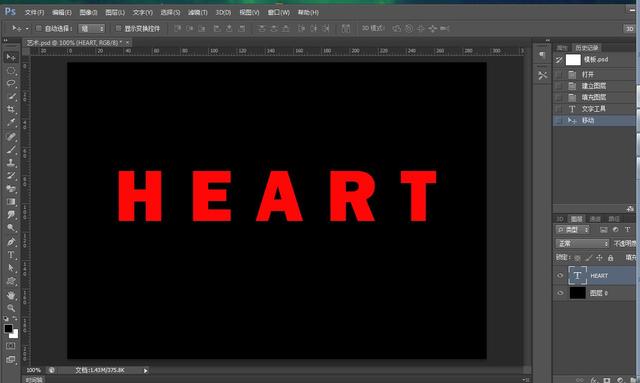
Task: Switch to the 属性 panel tab
Action: [x=562, y=48]
